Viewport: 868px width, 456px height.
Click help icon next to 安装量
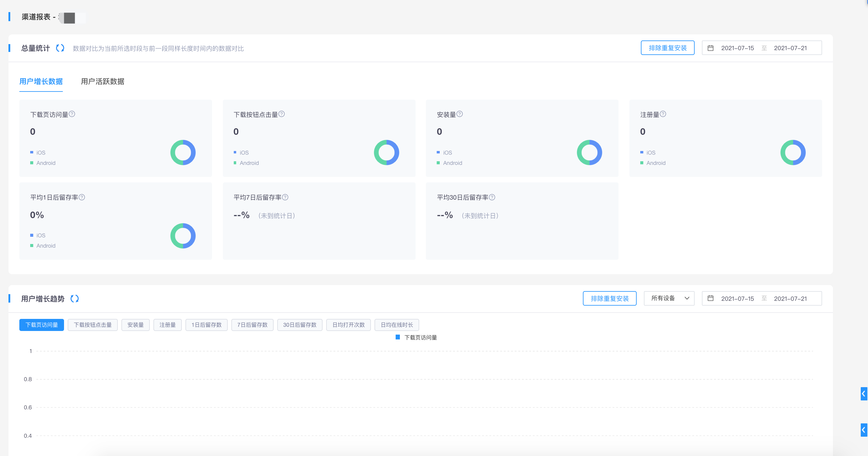point(460,114)
